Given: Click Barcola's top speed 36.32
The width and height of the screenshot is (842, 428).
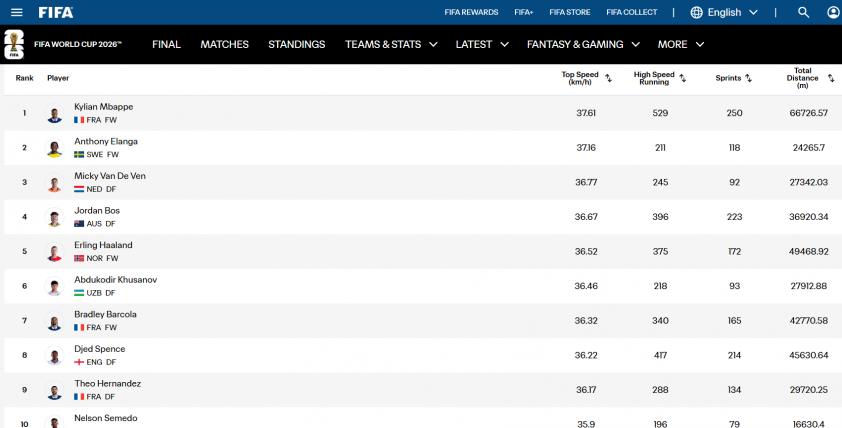Looking at the screenshot, I should tap(586, 321).
